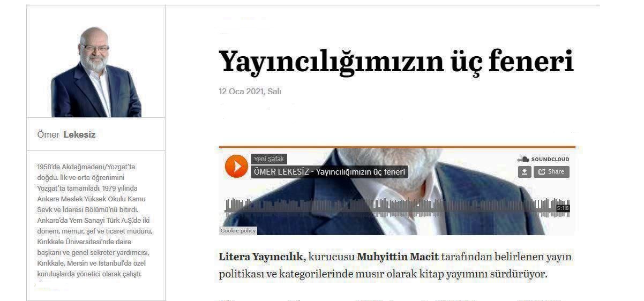Select the article headline Yayıncılığımızın üç feneri

point(396,61)
